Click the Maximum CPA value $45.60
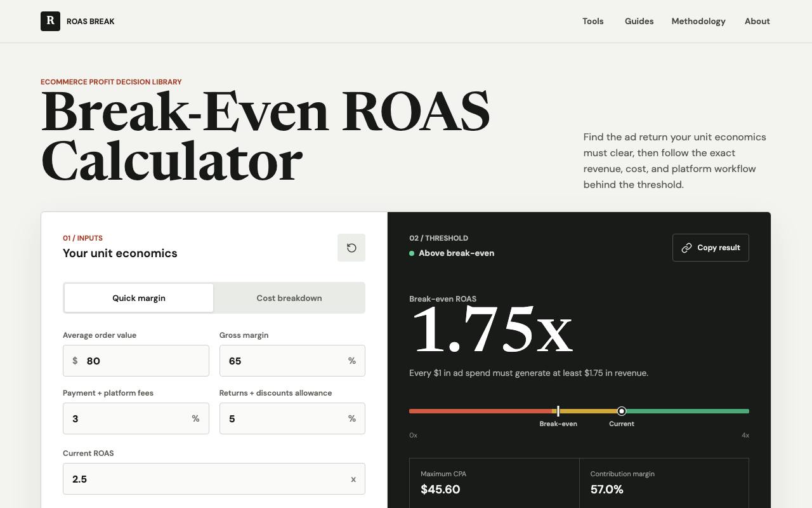 pos(440,489)
